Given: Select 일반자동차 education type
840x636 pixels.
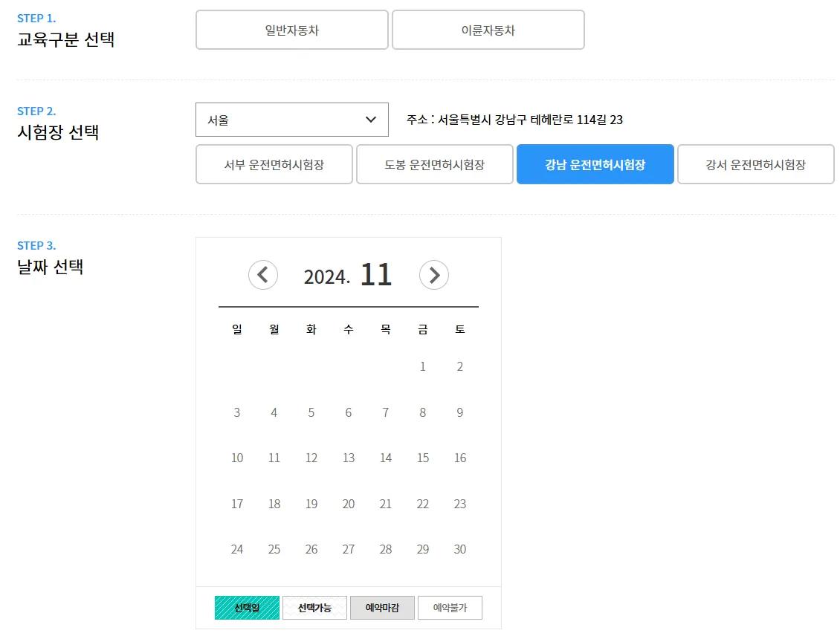Looking at the screenshot, I should click(291, 30).
